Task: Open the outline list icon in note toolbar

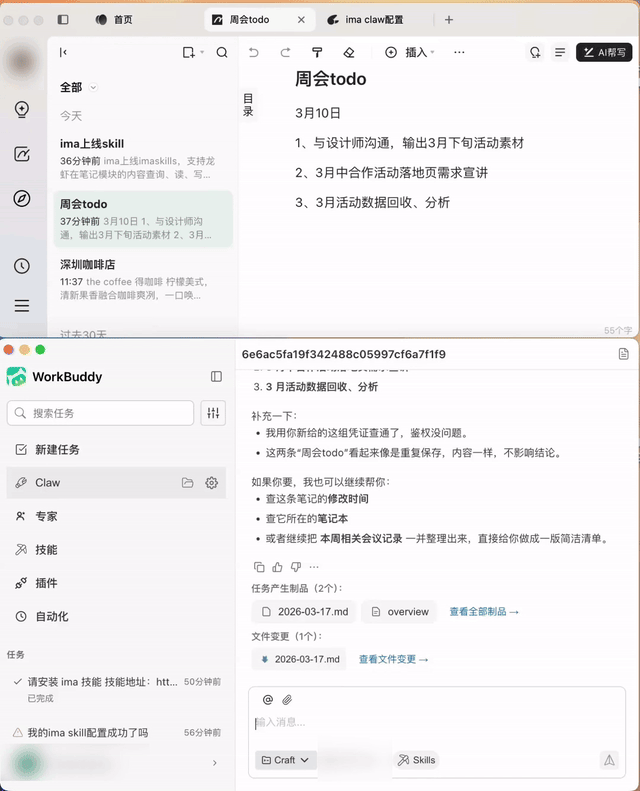Action: (x=560, y=52)
